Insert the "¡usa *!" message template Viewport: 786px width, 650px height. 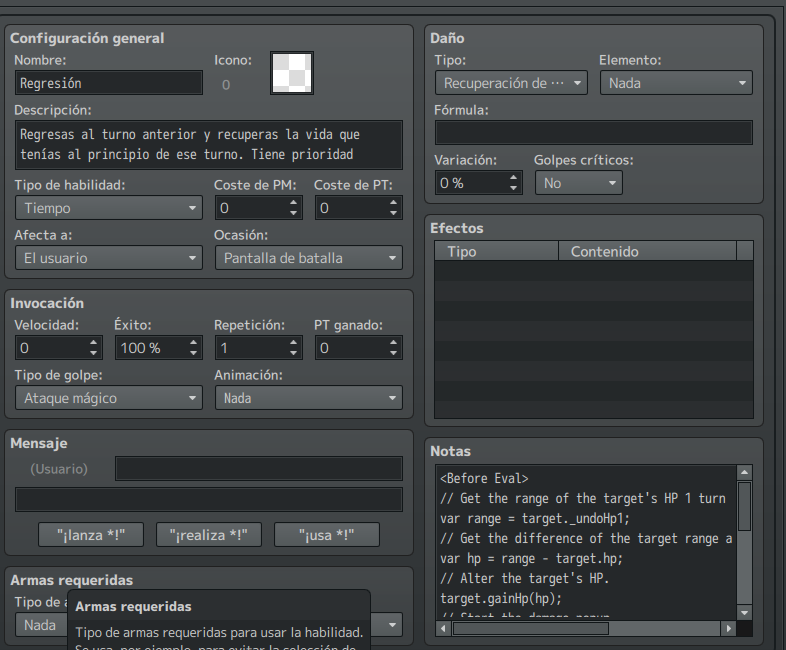[326, 535]
